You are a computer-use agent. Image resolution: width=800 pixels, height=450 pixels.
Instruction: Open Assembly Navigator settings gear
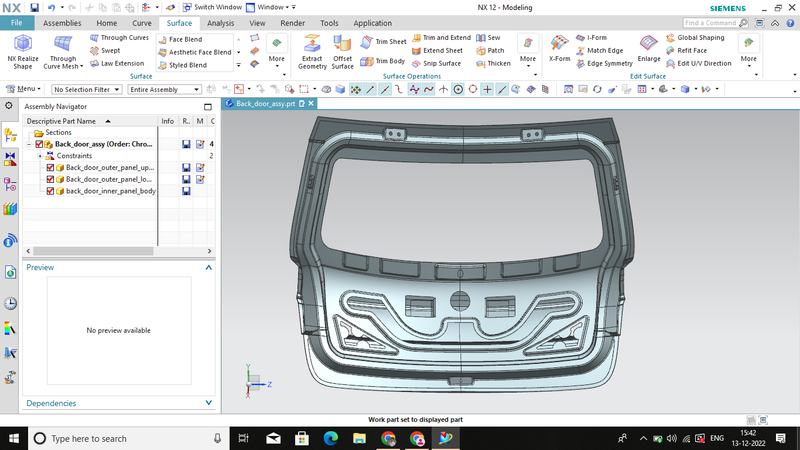coord(9,106)
